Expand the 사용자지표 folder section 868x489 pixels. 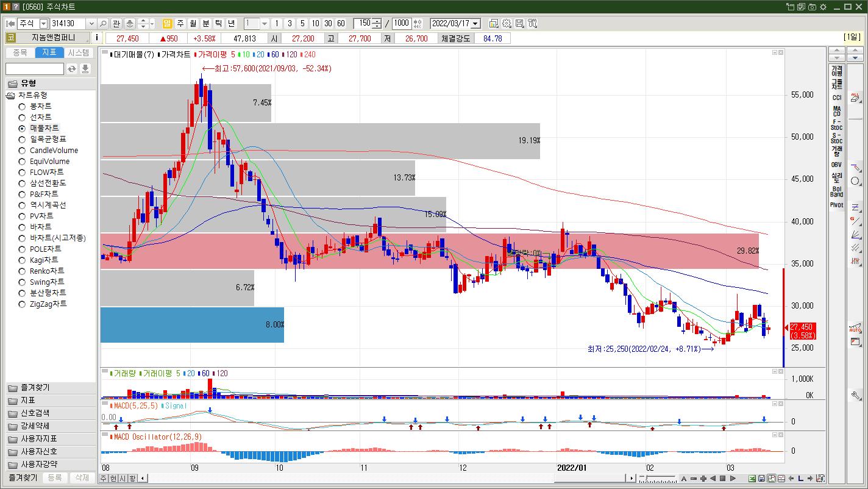pyautogui.click(x=51, y=439)
